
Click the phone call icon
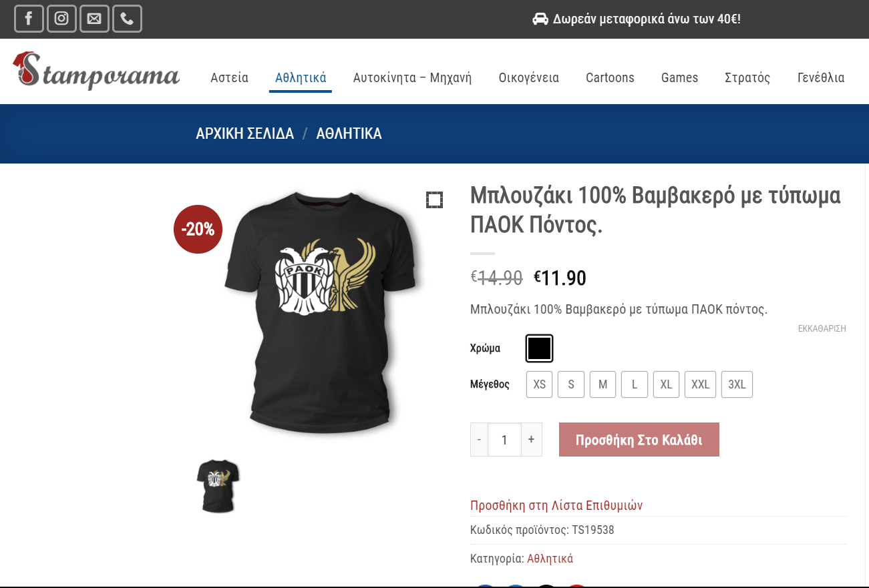coord(127,19)
